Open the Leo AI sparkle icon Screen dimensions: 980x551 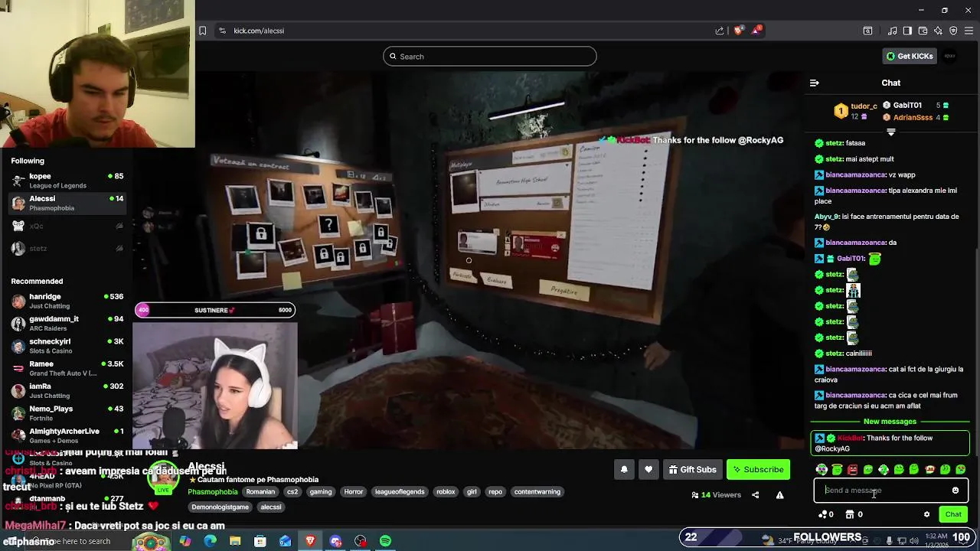pyautogui.click(x=938, y=31)
